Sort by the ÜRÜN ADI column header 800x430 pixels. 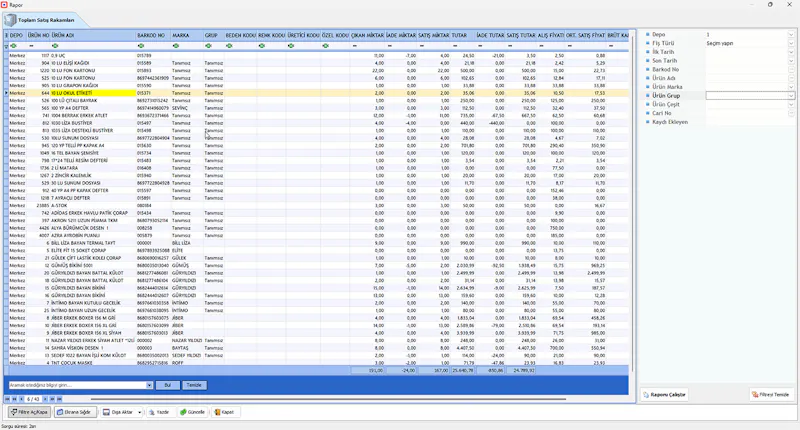93,35
